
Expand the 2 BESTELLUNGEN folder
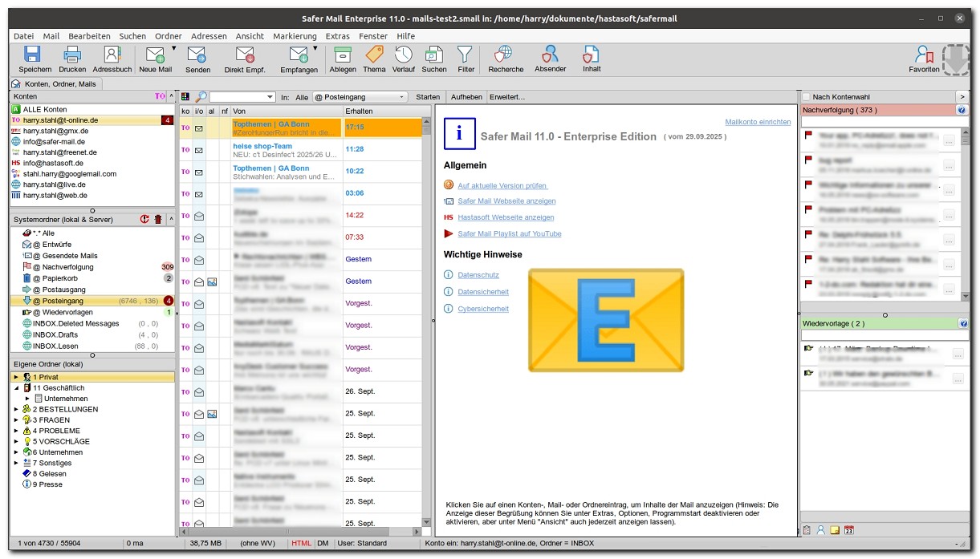16,410
